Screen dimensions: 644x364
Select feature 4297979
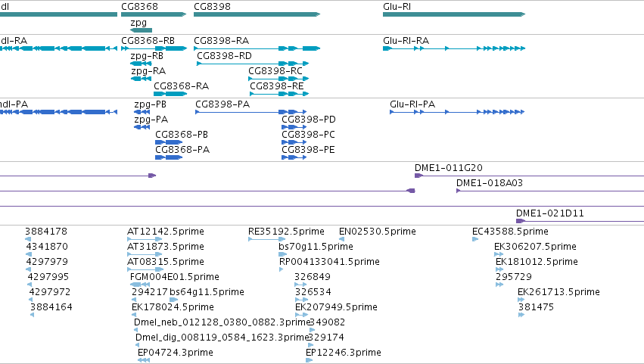click(47, 262)
